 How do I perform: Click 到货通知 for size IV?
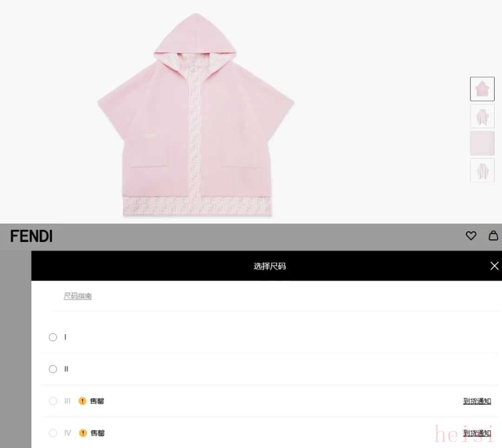coord(477,433)
